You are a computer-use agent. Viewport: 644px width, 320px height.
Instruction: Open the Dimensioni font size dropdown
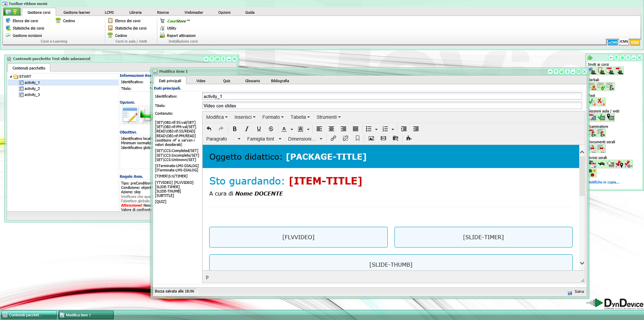[x=305, y=139]
